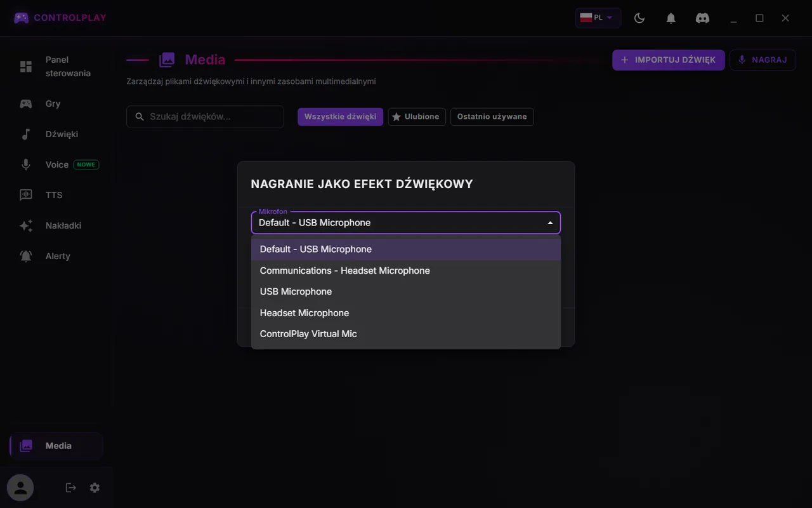Open the Alerty bell icon in sidebar
This screenshot has height=508, width=812.
click(26, 256)
